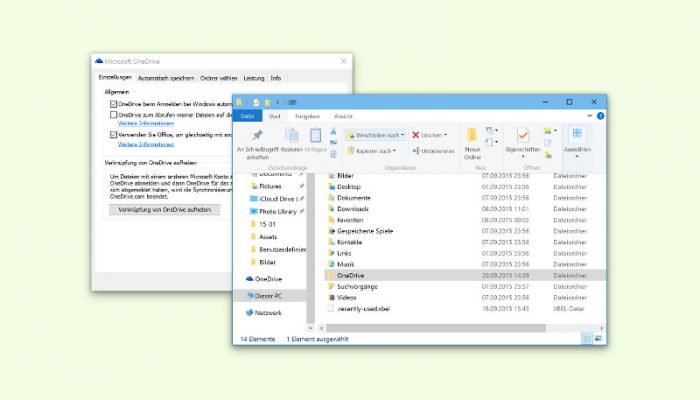The height and width of the screenshot is (400, 700).
Task: Click the scissors cut icon
Action: [333, 132]
